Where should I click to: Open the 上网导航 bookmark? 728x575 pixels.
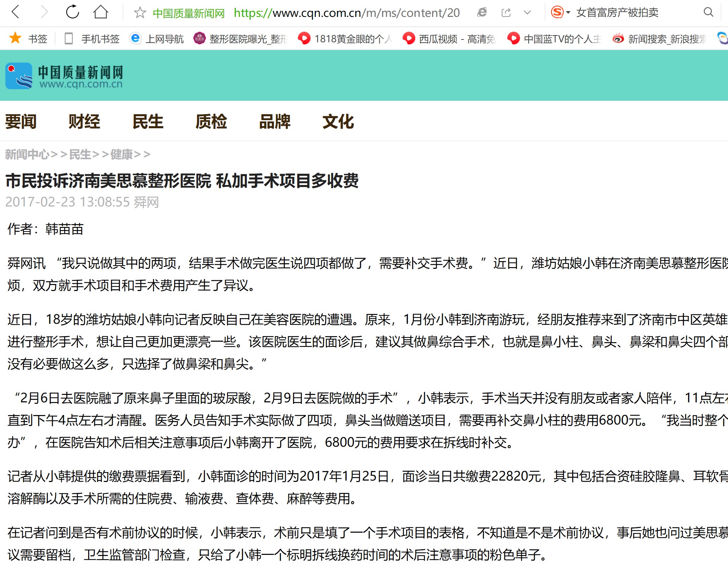coord(157,38)
